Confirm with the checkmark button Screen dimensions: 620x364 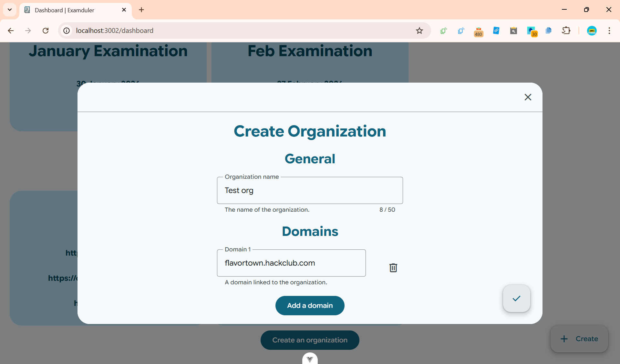tap(516, 298)
